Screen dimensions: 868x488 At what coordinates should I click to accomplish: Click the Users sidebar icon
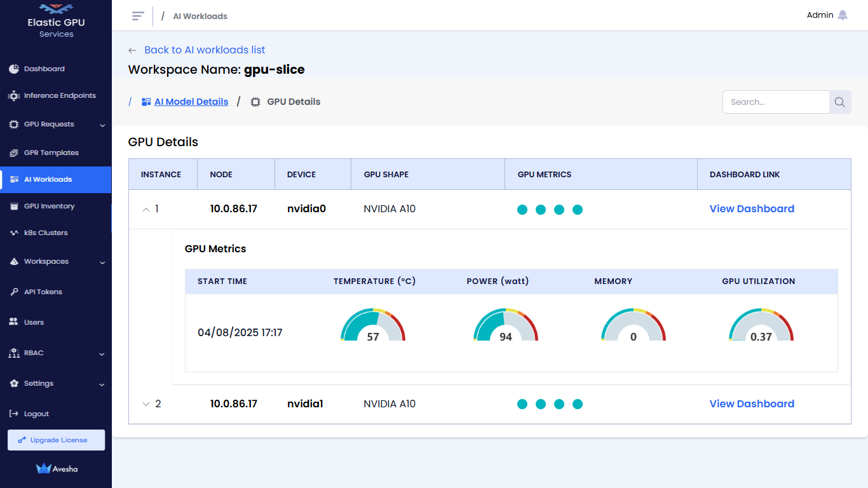13,322
